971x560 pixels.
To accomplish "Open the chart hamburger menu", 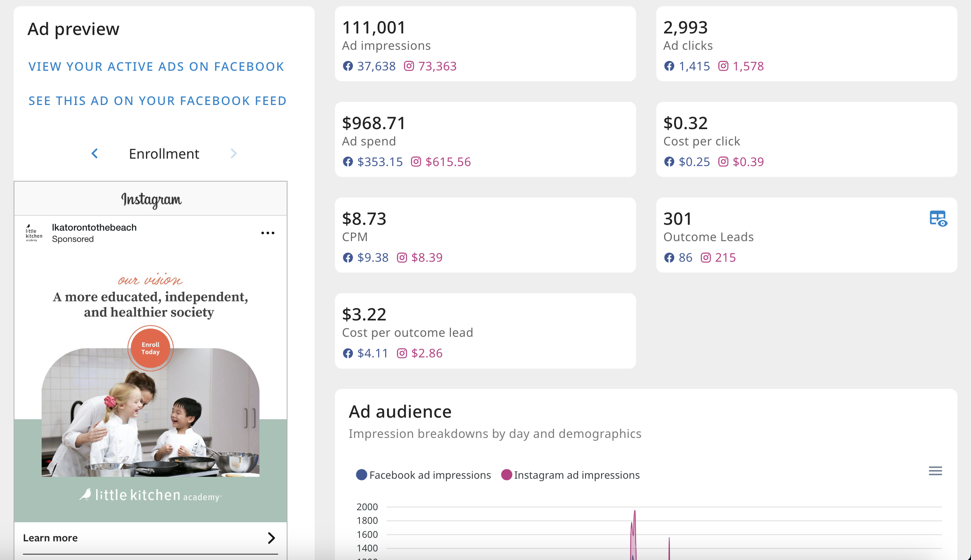I will coord(935,471).
